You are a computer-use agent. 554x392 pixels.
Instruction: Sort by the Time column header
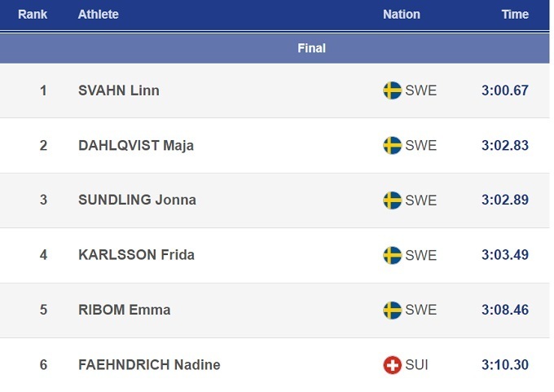click(515, 15)
